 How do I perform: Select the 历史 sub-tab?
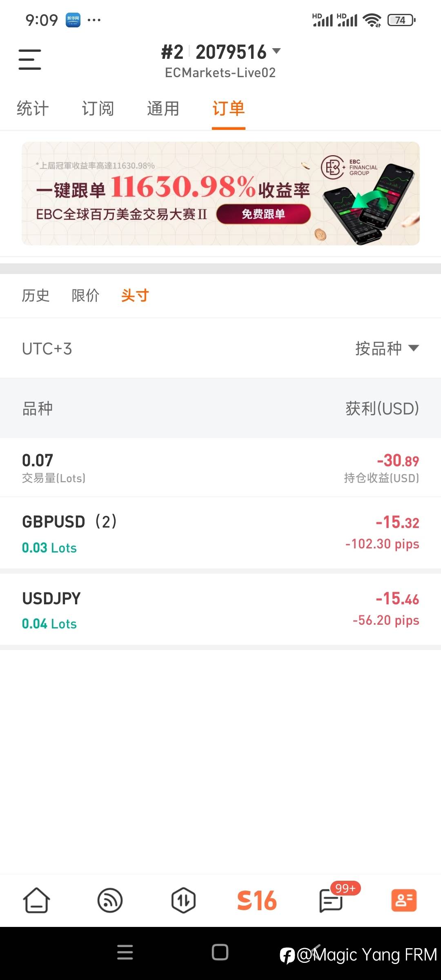(36, 295)
